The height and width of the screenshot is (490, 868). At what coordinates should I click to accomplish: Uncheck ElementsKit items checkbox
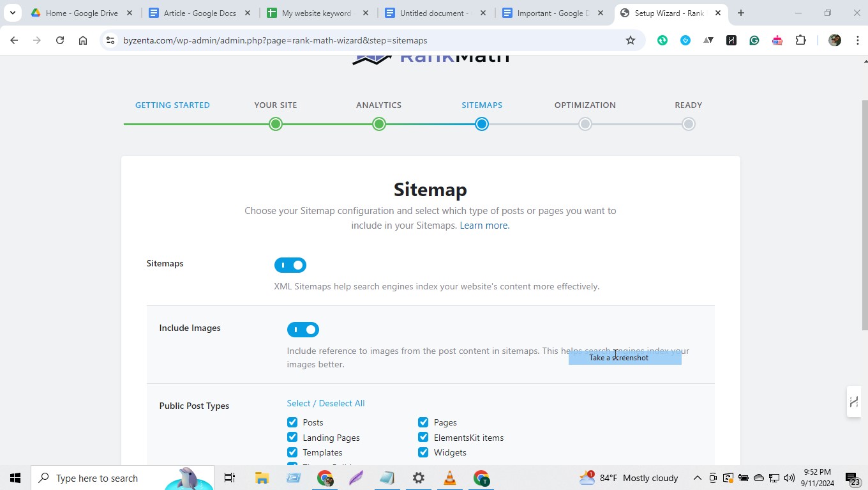click(x=423, y=437)
